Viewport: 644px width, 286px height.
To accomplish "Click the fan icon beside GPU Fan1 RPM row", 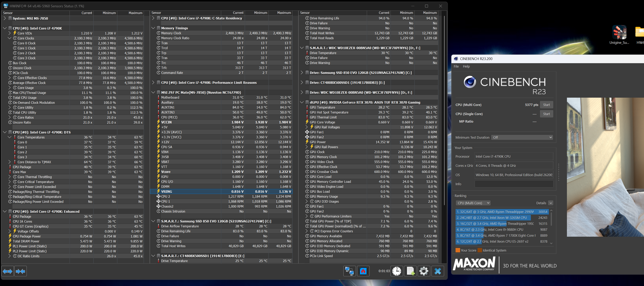I will [x=307, y=132].
